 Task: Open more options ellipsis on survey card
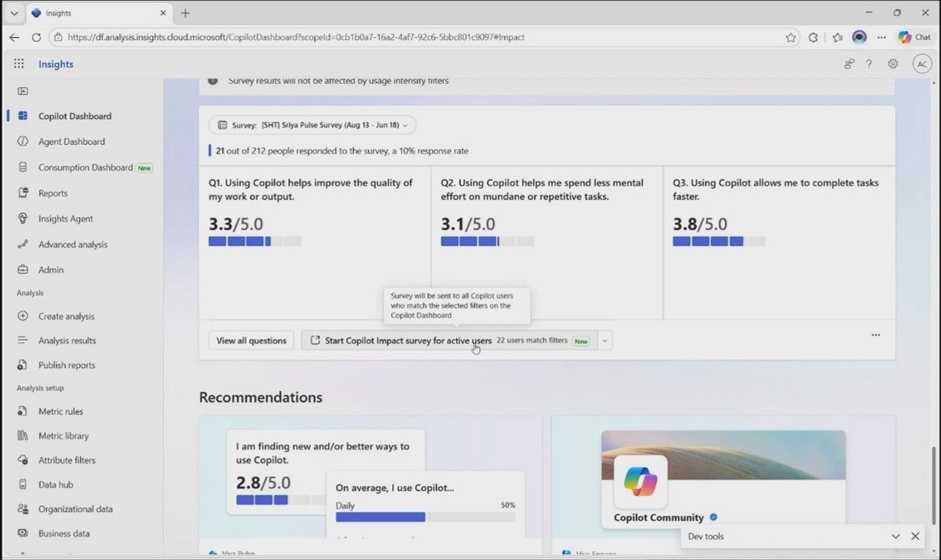point(875,335)
